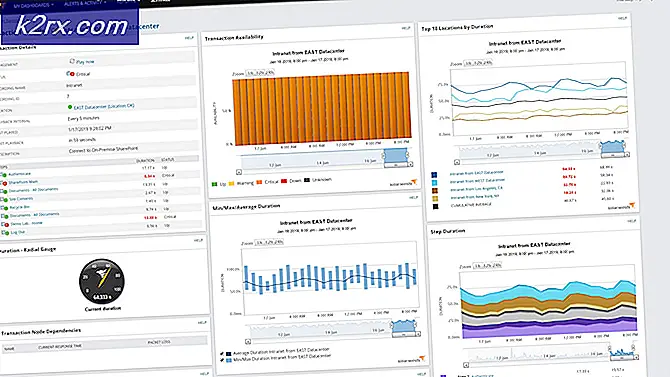Open the Alerts & Activity menu
The image size is (670, 377).
(x=85, y=3)
